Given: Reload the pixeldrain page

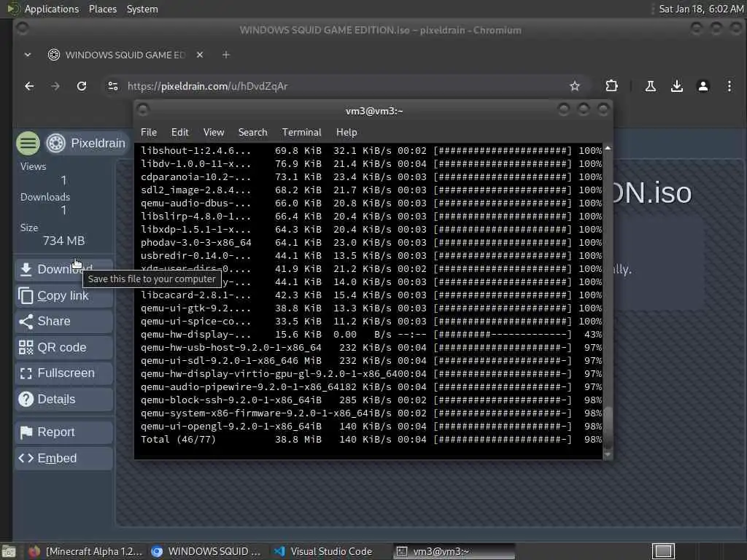Looking at the screenshot, I should [x=82, y=86].
